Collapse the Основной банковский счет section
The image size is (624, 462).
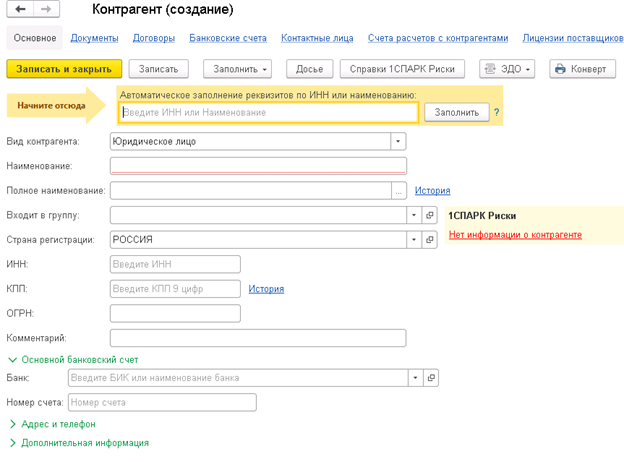click(x=73, y=360)
